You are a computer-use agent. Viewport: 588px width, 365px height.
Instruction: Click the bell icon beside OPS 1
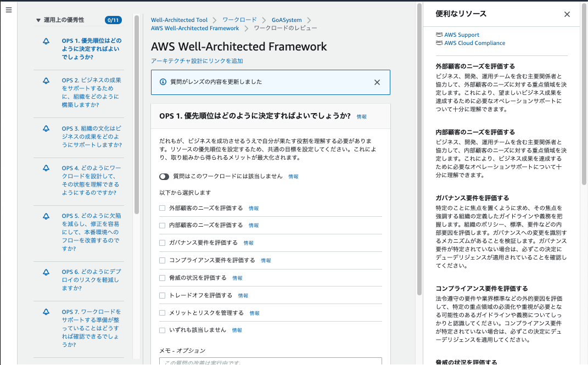tap(46, 41)
